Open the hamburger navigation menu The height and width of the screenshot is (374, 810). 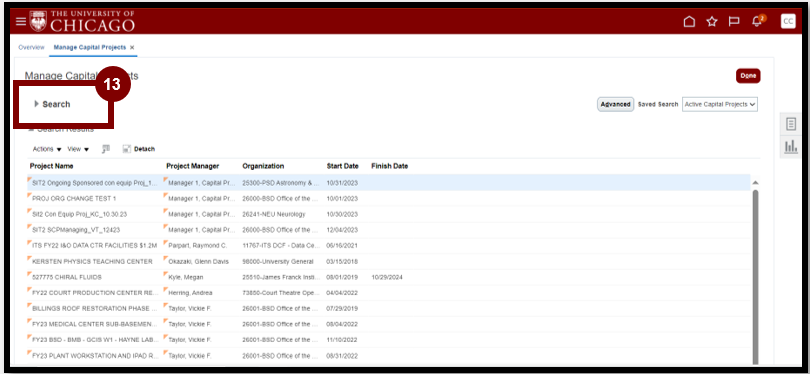pos(20,21)
